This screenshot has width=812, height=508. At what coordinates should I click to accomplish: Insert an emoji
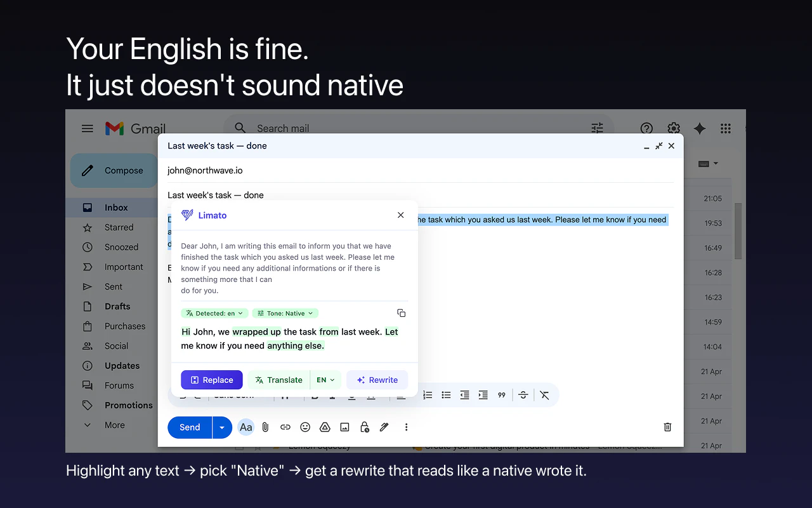point(305,427)
